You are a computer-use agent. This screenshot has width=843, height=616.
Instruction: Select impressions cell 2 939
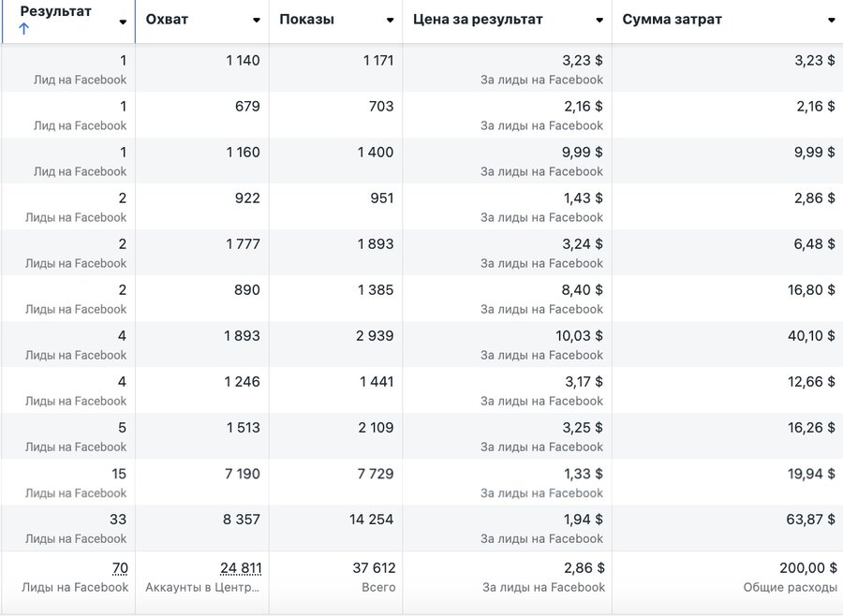375,336
